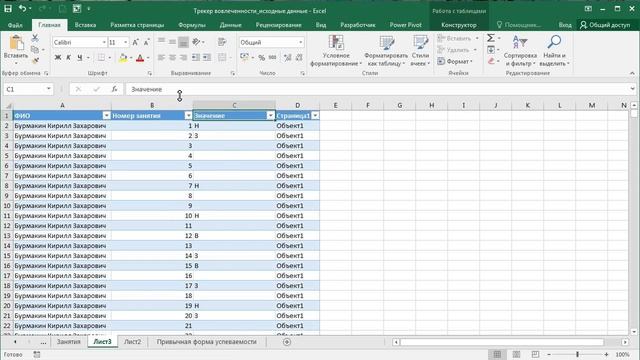Open the Номер занятия filter dropdown
The height and width of the screenshot is (360, 640).
188,116
